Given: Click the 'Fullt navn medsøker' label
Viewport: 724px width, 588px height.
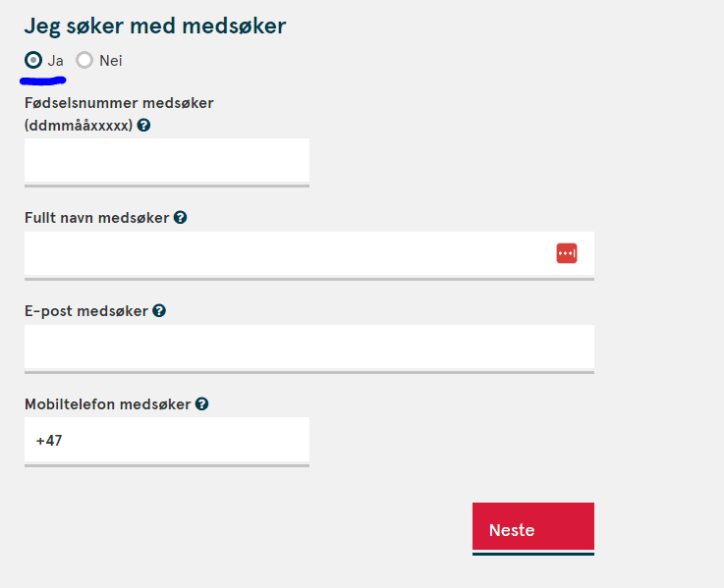Looking at the screenshot, I should pyautogui.click(x=96, y=218).
